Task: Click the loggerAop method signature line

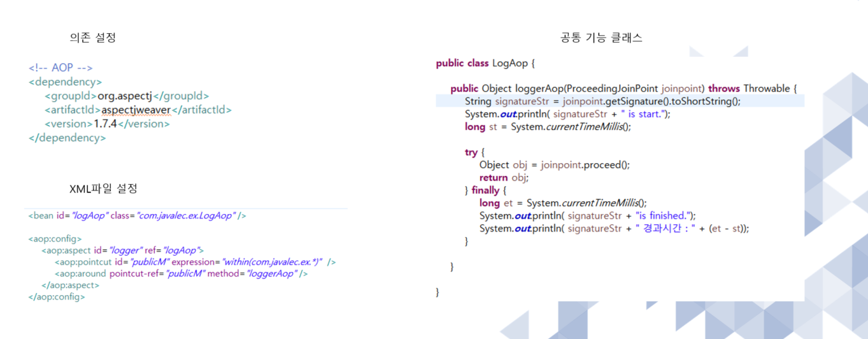Action: (623, 89)
